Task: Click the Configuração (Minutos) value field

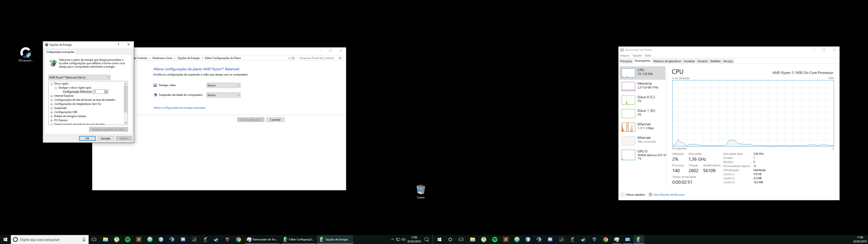Action: (99, 92)
